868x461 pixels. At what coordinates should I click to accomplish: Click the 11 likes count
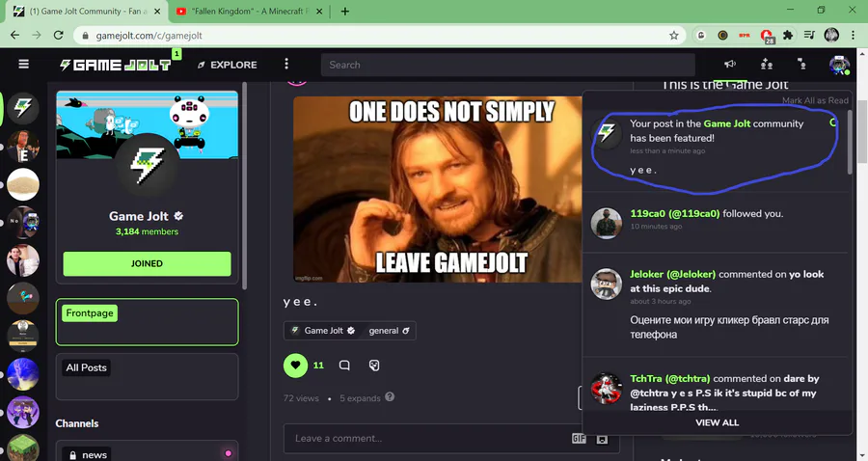click(x=318, y=366)
